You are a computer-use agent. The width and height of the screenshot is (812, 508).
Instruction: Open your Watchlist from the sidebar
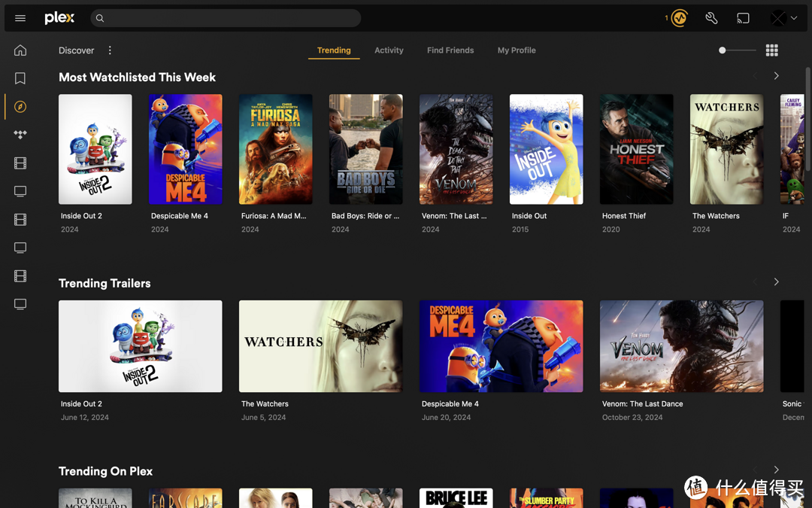coord(20,78)
